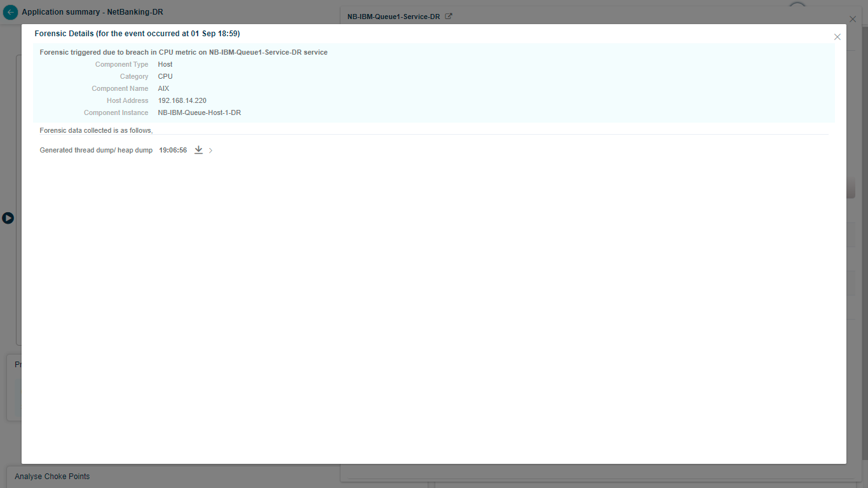Click the Forensic Details heading text
Screen dimensions: 868x488
pyautogui.click(x=137, y=34)
